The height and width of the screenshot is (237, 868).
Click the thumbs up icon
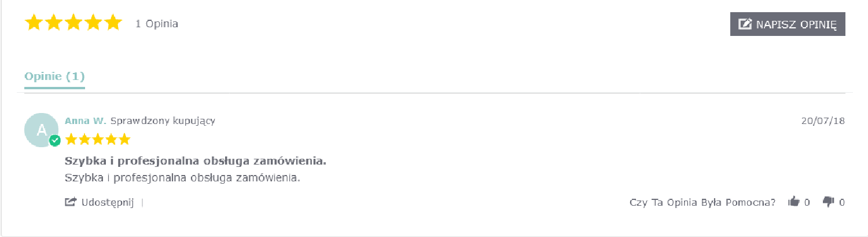tap(794, 202)
